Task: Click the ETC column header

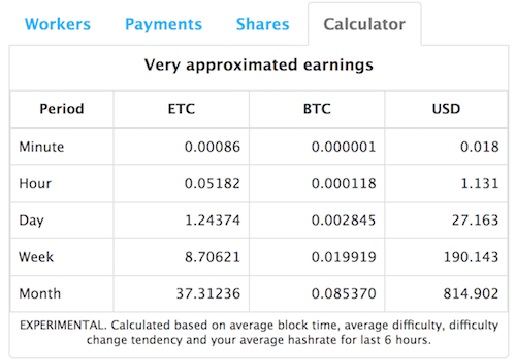Action: 181,109
